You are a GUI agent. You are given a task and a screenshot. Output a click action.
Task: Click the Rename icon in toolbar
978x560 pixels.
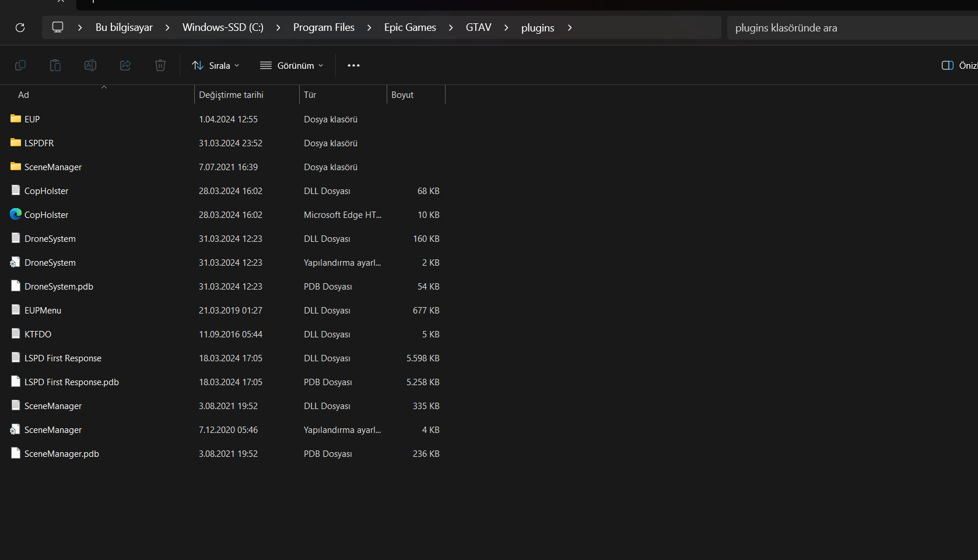(90, 65)
